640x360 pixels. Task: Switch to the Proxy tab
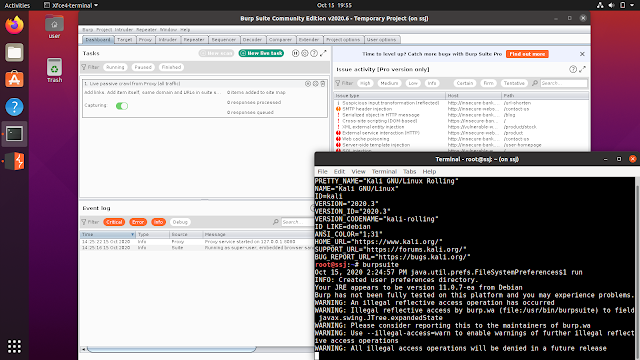tap(145, 40)
